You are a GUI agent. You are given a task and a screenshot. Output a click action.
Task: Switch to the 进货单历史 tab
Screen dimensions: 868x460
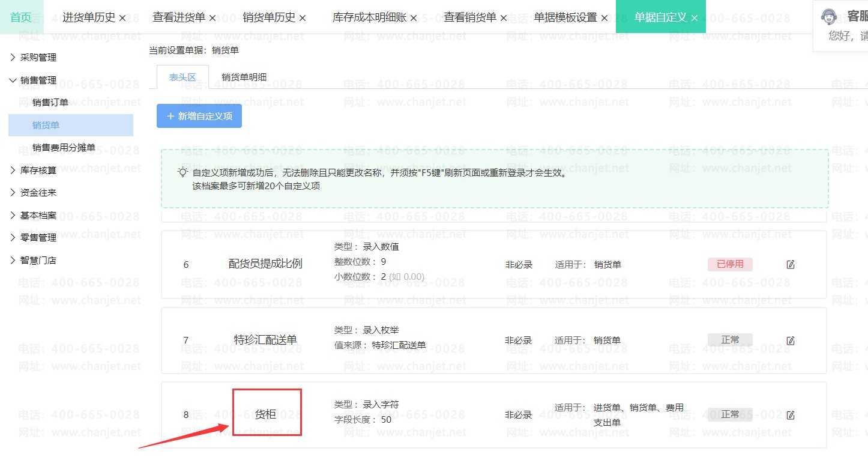coord(89,17)
